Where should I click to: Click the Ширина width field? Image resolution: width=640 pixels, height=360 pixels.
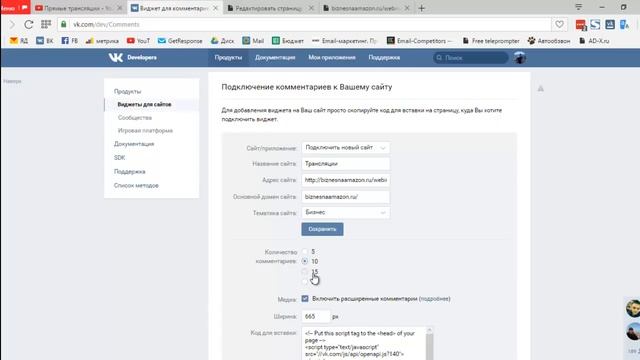(x=315, y=316)
